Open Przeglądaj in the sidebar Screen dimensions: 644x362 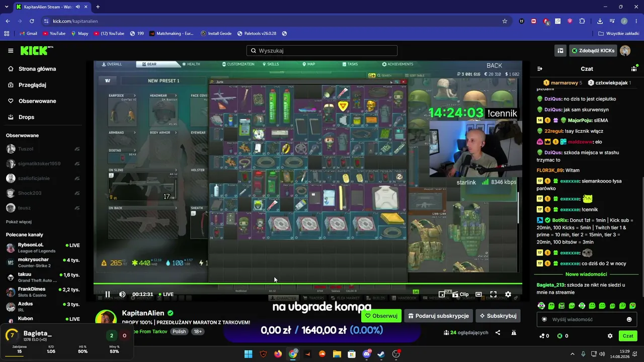[27, 85]
